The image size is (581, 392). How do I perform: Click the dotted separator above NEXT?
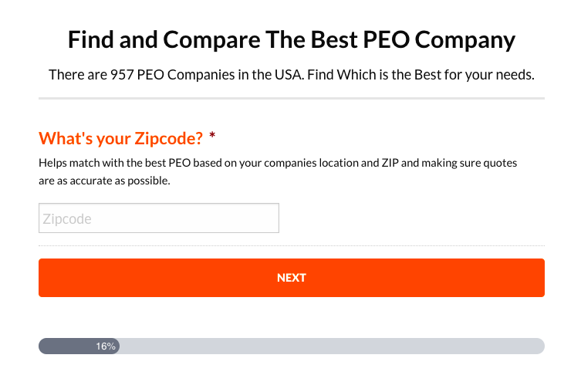click(x=291, y=246)
